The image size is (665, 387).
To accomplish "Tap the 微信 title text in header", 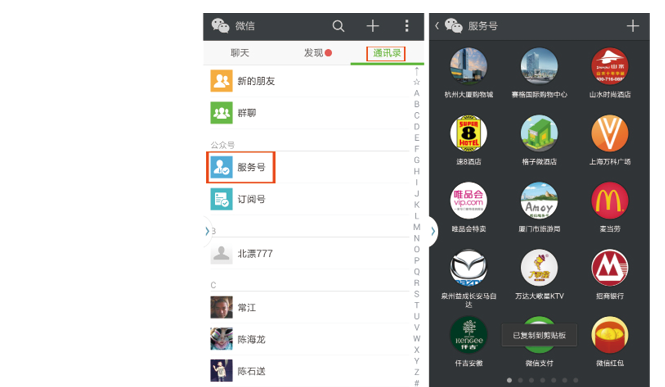I will 245,26.
